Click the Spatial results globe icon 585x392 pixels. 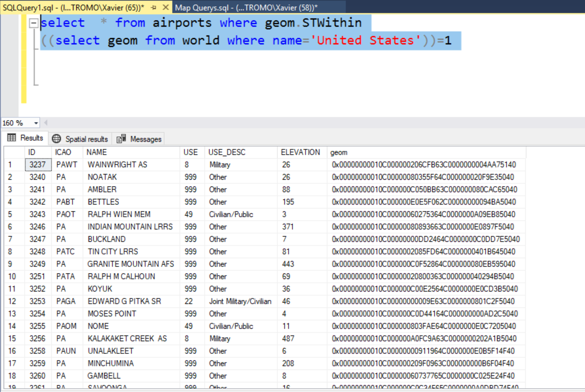tap(56, 139)
